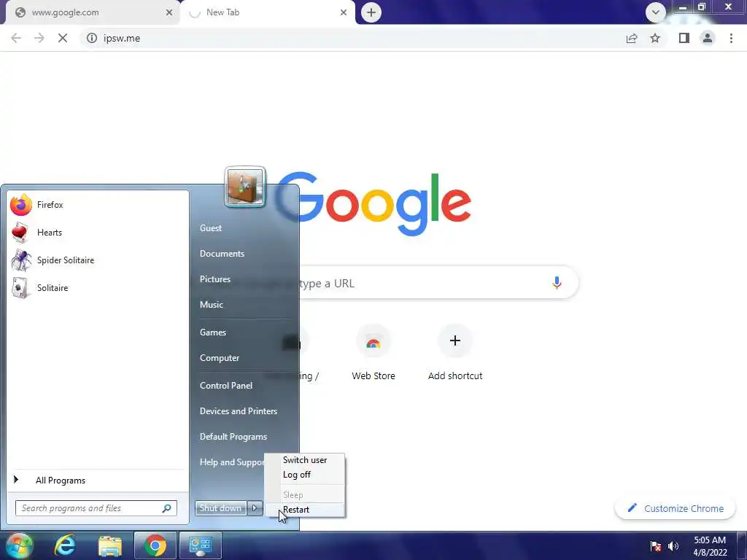Choose Log off from the power menu
The width and height of the screenshot is (747, 560).
(x=305, y=475)
